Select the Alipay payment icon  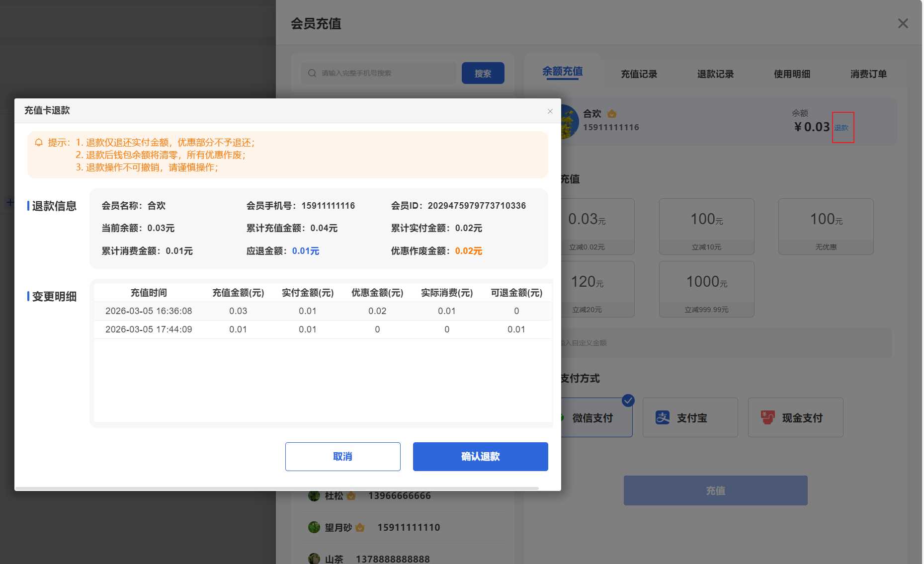click(663, 417)
